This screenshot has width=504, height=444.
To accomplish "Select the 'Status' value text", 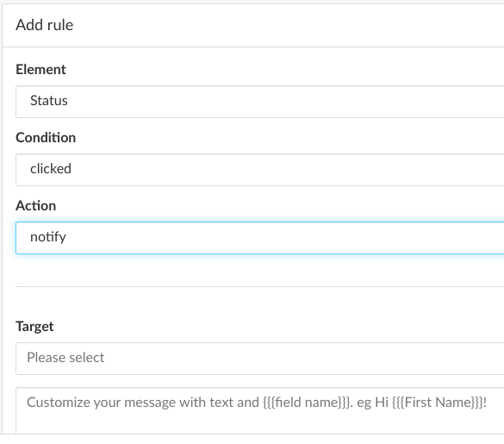I will (x=49, y=101).
